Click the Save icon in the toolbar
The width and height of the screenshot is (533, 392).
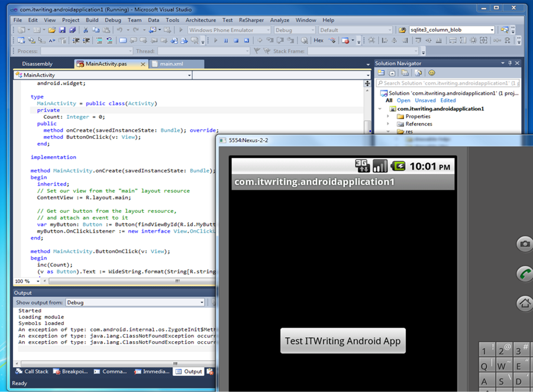[62, 30]
